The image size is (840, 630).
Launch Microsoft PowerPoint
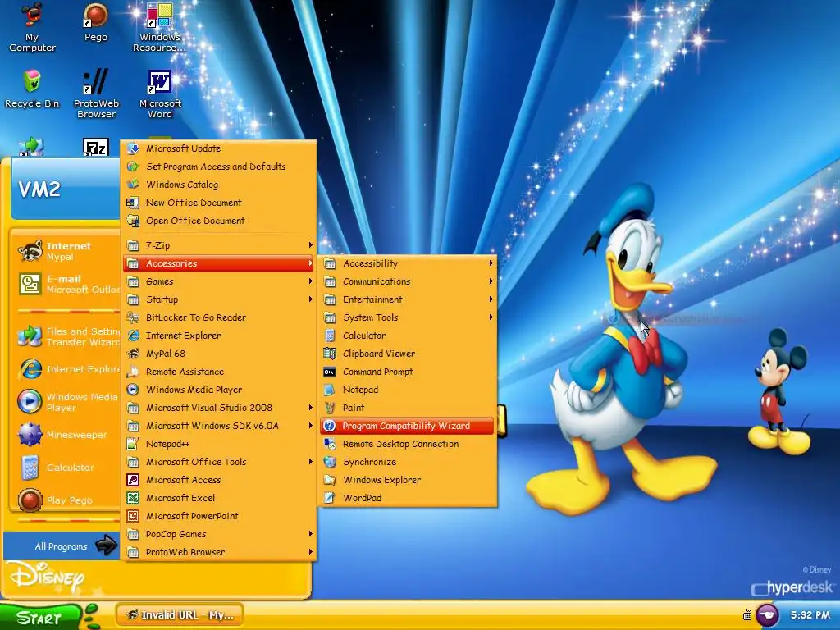(218, 516)
